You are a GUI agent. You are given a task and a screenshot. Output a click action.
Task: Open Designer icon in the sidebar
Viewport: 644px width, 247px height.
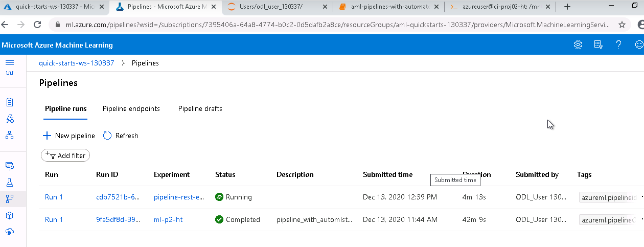[x=9, y=136]
